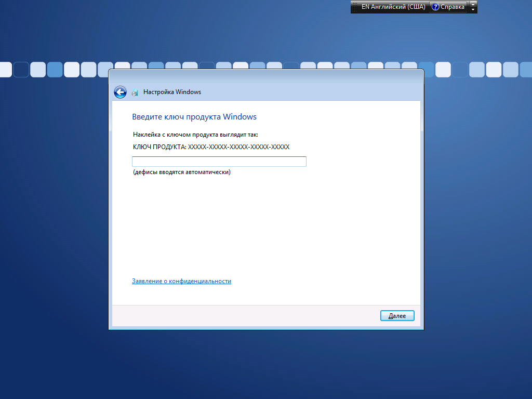Minimize the language bar with the small dash button
Viewport: 532px width, 399px height.
point(473,4)
